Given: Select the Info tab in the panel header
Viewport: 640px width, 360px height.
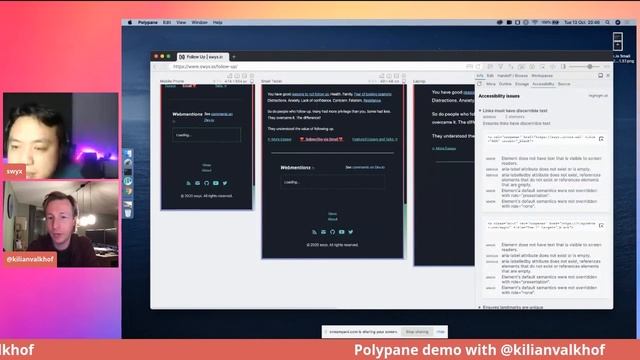Looking at the screenshot, I should [x=480, y=76].
